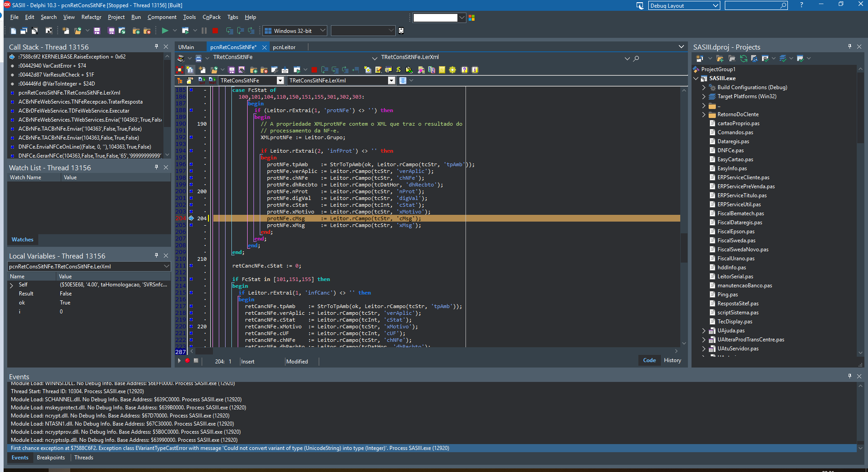The height and width of the screenshot is (472, 868).
Task: Refresh the Projects panel with green arrows icon
Action: (743, 58)
